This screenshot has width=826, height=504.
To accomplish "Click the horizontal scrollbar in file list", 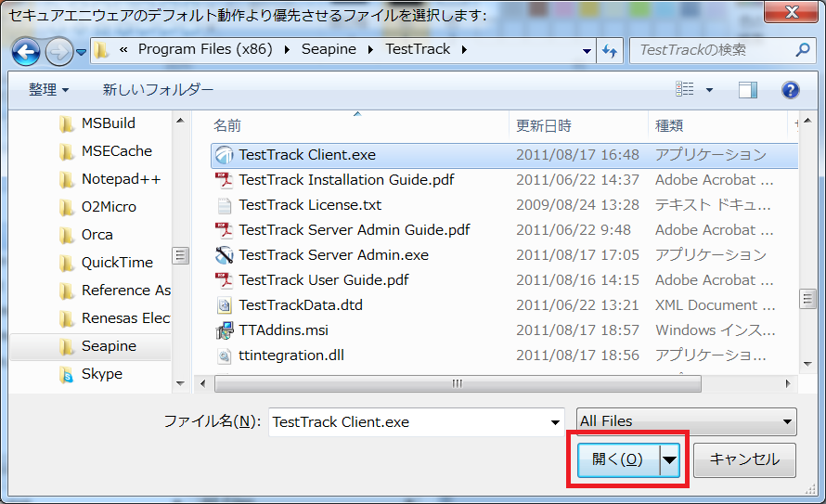I will pos(457,383).
